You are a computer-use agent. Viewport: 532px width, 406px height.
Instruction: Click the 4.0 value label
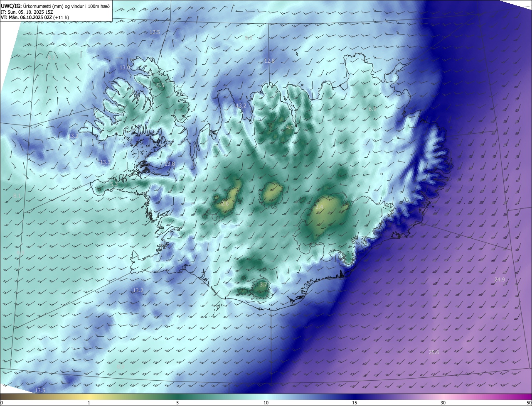(x=290, y=127)
